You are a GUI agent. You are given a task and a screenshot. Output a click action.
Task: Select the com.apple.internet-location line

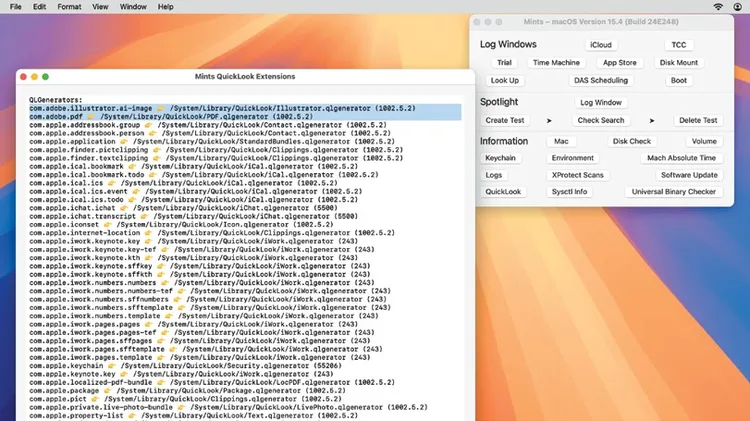click(x=212, y=233)
